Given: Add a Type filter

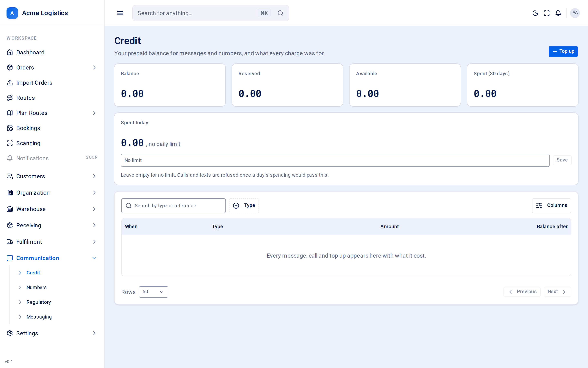Looking at the screenshot, I should [x=244, y=205].
